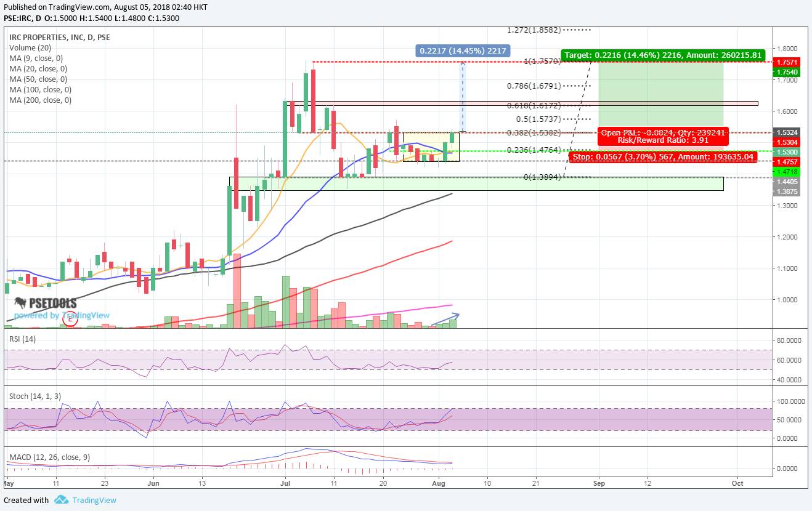Select Fibonacci level 0.382(1.5302)
The width and height of the screenshot is (812, 511).
click(x=534, y=132)
